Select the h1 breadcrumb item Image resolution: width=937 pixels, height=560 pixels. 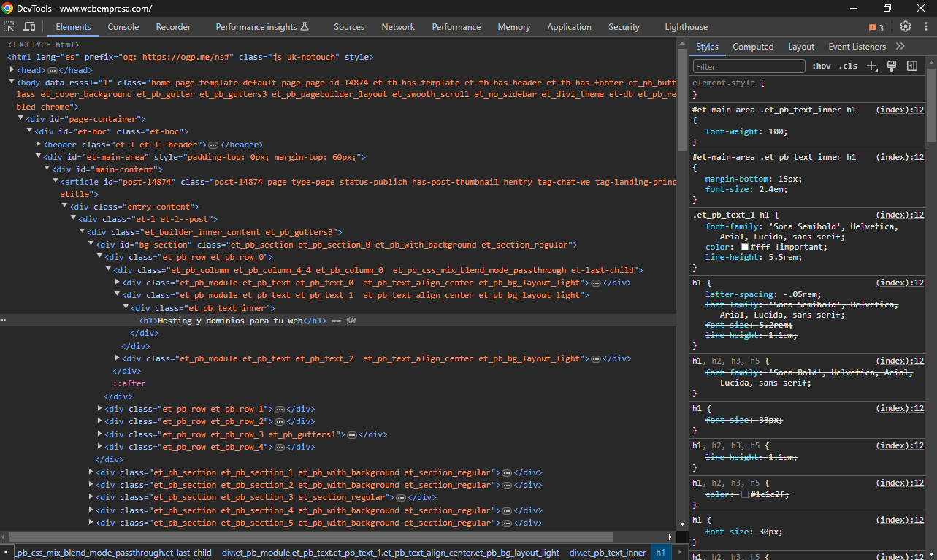[x=660, y=553]
